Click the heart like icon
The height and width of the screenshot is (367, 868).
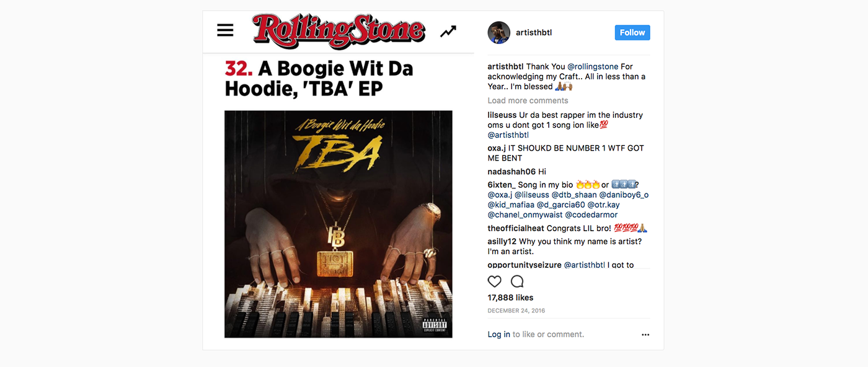pos(494,281)
